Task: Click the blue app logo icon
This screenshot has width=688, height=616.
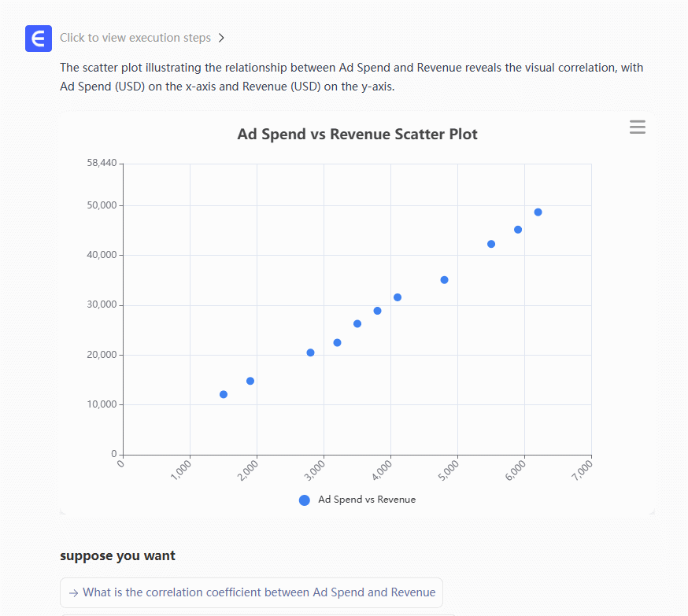Action: coord(38,38)
